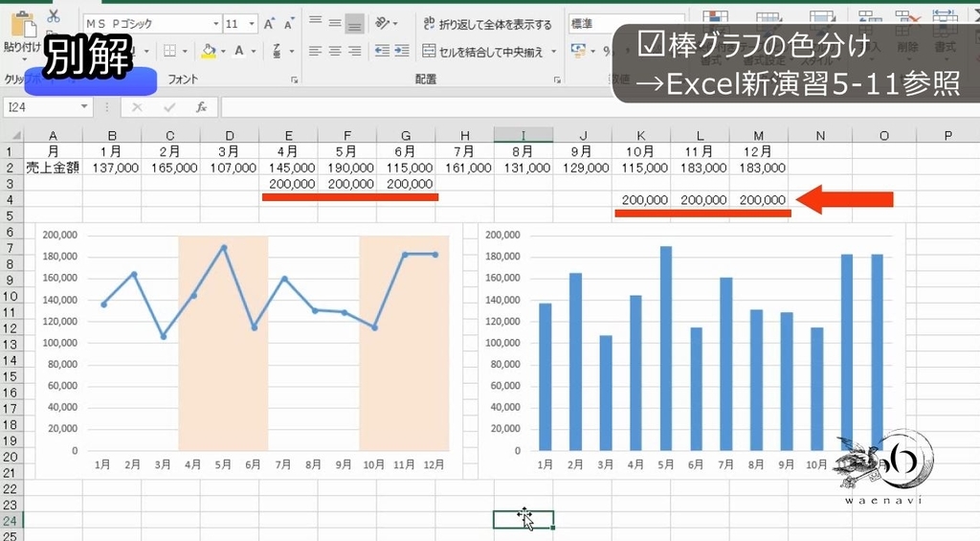Select column E header
This screenshot has height=541, width=980.
point(288,135)
